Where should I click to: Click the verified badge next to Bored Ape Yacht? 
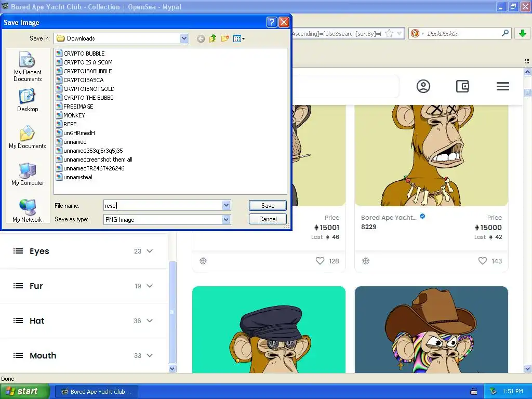click(422, 216)
